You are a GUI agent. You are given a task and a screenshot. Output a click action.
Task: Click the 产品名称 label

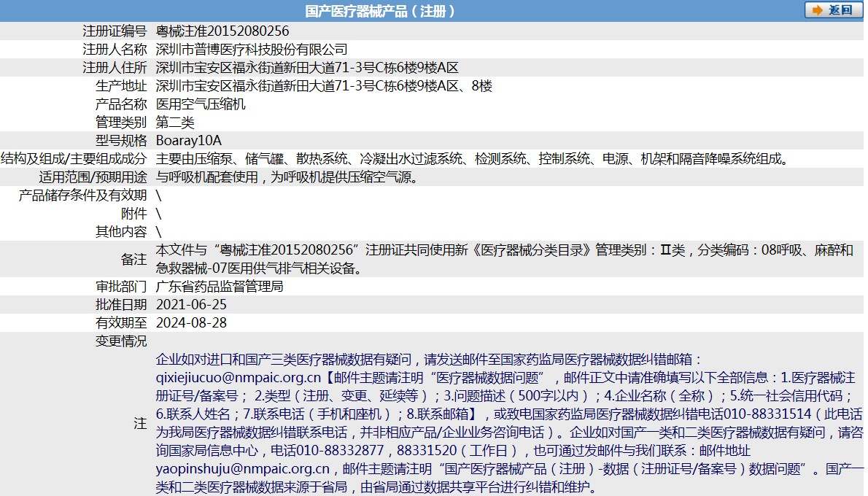click(121, 104)
